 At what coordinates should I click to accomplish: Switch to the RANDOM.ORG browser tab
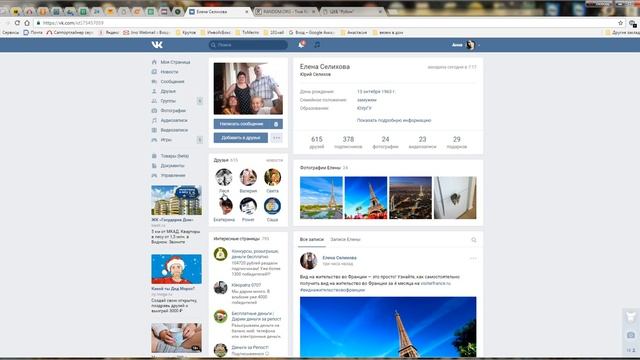285,12
